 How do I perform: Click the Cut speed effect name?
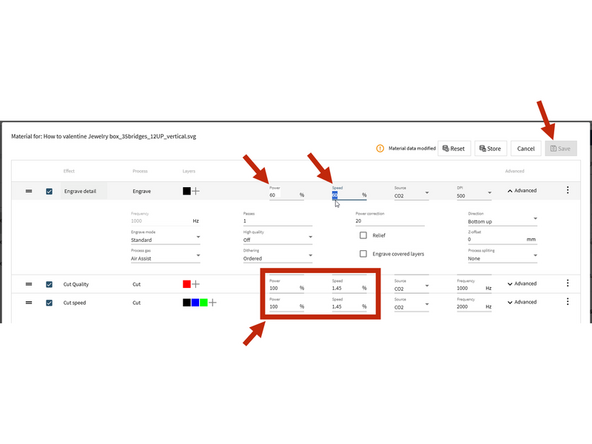pos(74,303)
